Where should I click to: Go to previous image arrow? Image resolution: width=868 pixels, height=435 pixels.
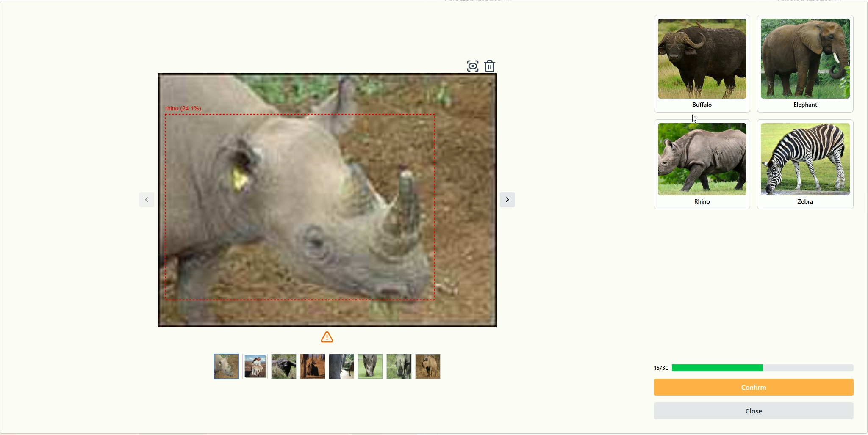pyautogui.click(x=147, y=200)
